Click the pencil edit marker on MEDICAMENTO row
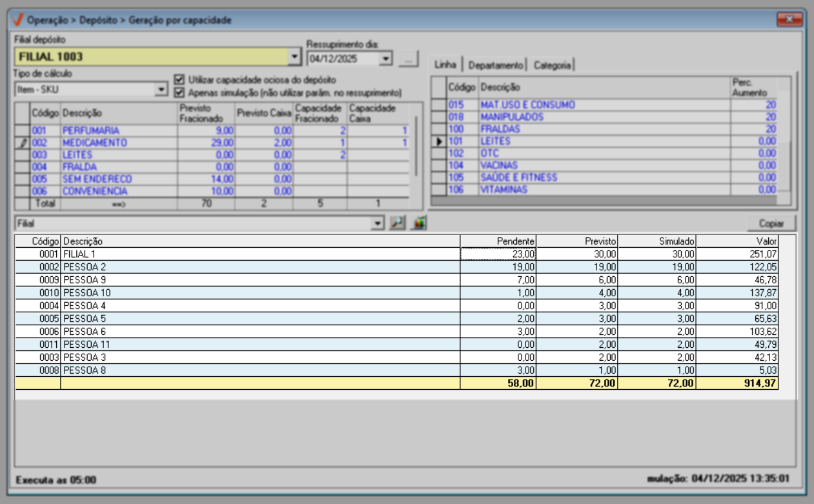 coord(23,143)
